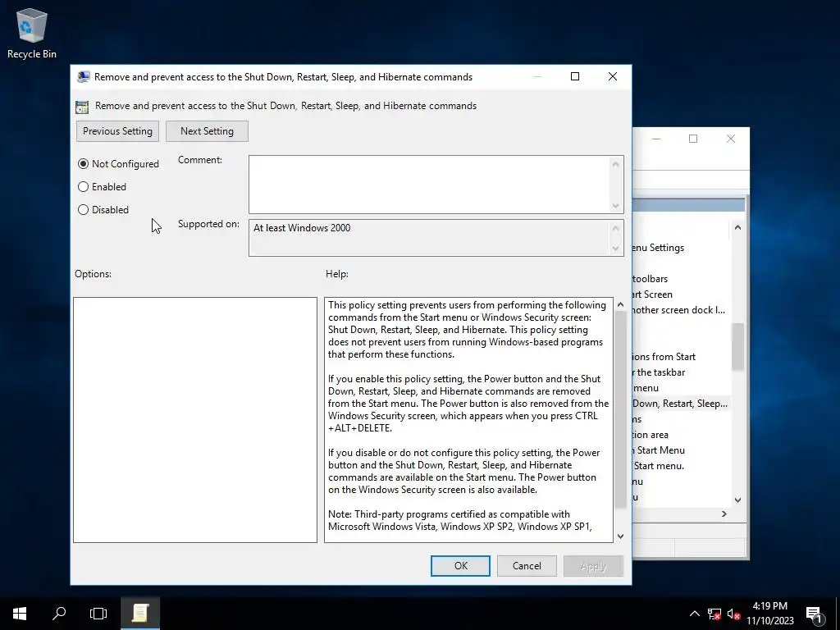Click the Comment box scroll-up arrow
The width and height of the screenshot is (840, 630).
tap(615, 164)
